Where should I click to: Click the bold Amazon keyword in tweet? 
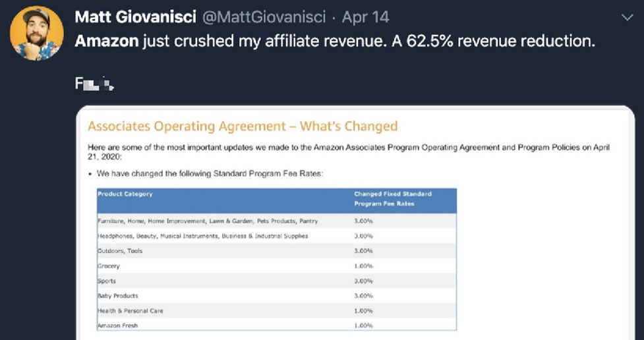pos(107,42)
